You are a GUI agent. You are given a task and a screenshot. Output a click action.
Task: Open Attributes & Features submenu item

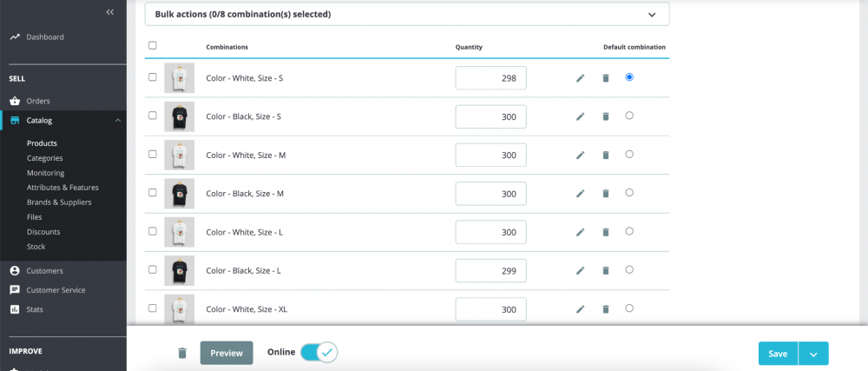pos(62,188)
